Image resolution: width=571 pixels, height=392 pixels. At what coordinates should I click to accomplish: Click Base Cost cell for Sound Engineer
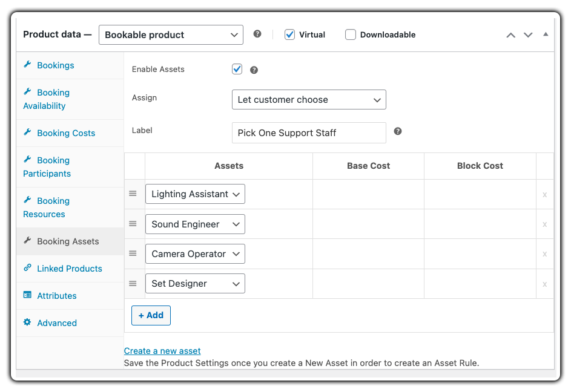(x=368, y=224)
